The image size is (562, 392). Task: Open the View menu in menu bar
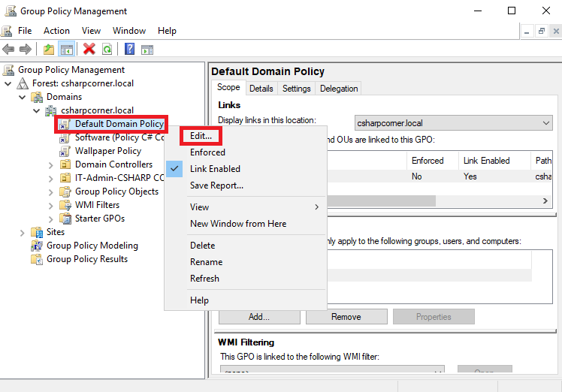(91, 31)
